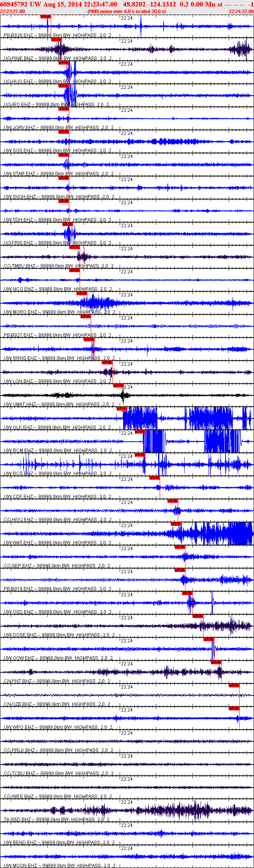Click the UO.PINE.BHZ station label
The width and height of the screenshot is (254, 868).
[58, 58]
